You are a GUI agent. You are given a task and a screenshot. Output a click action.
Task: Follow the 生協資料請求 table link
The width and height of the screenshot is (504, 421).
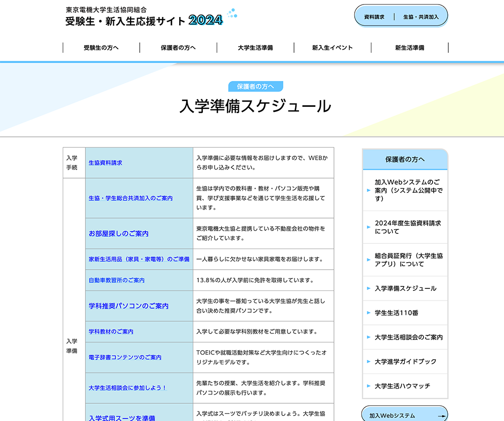click(x=105, y=163)
